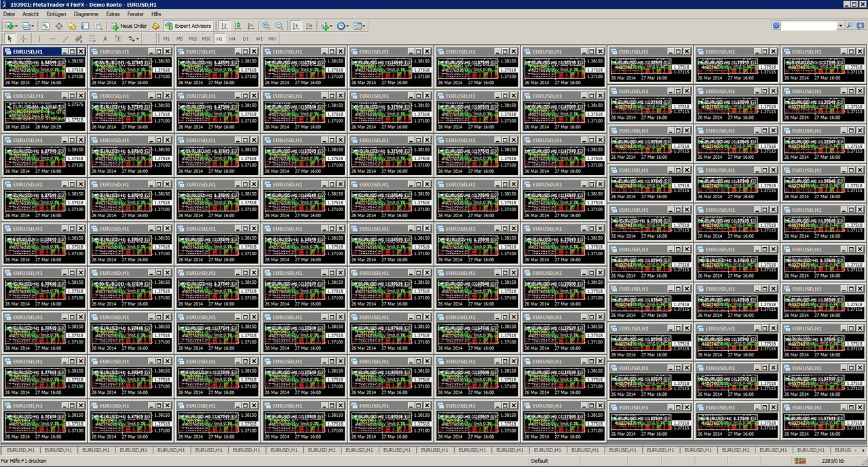Select the Crosshair tool
Viewport: 868px width, 467px height.
(22, 38)
